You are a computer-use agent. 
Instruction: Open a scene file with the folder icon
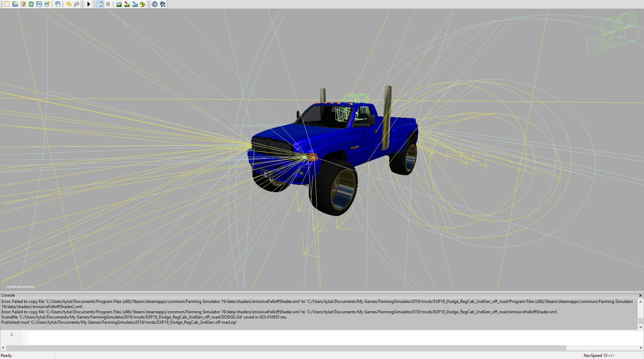click(x=15, y=4)
